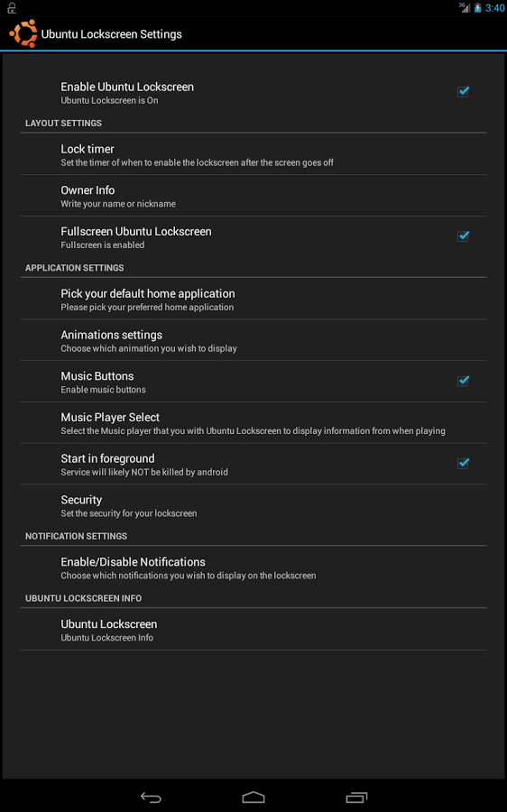Open Animations settings
Screen dimensions: 507x812
click(253, 340)
